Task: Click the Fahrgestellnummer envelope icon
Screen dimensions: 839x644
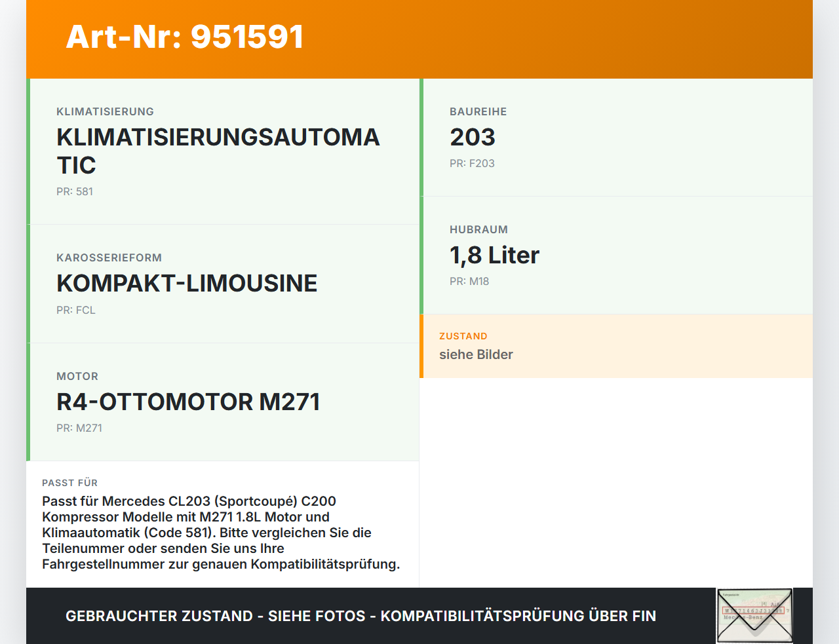Action: pos(754,615)
